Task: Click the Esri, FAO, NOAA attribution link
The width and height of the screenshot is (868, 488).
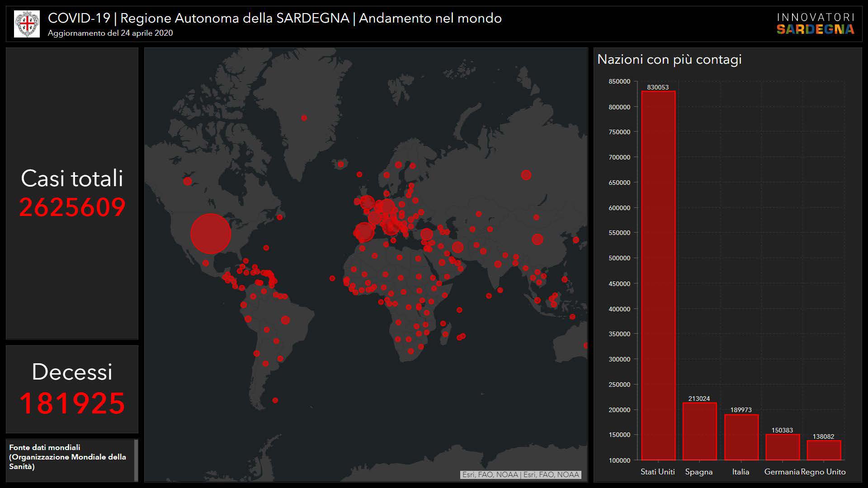Action: (x=520, y=474)
